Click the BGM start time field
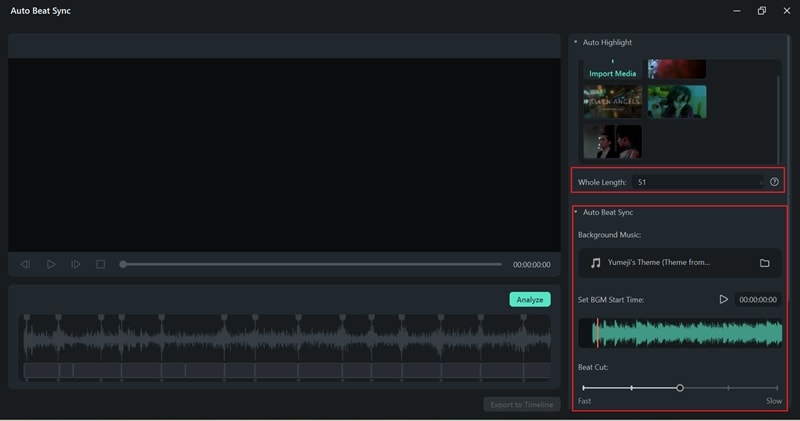This screenshot has height=421, width=800. tap(758, 300)
